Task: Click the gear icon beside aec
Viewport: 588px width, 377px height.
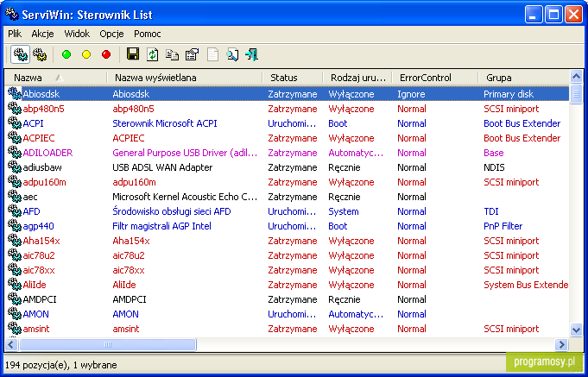Action: [x=15, y=197]
